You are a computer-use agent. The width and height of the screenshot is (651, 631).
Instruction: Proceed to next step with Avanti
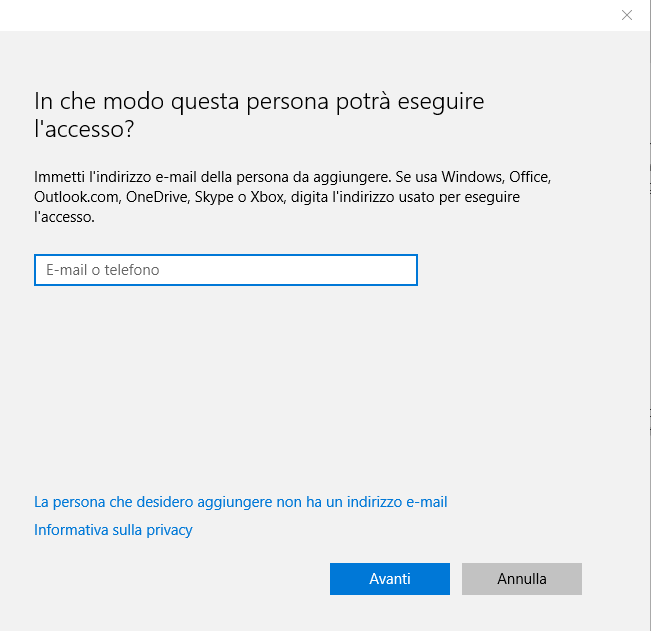coord(389,579)
